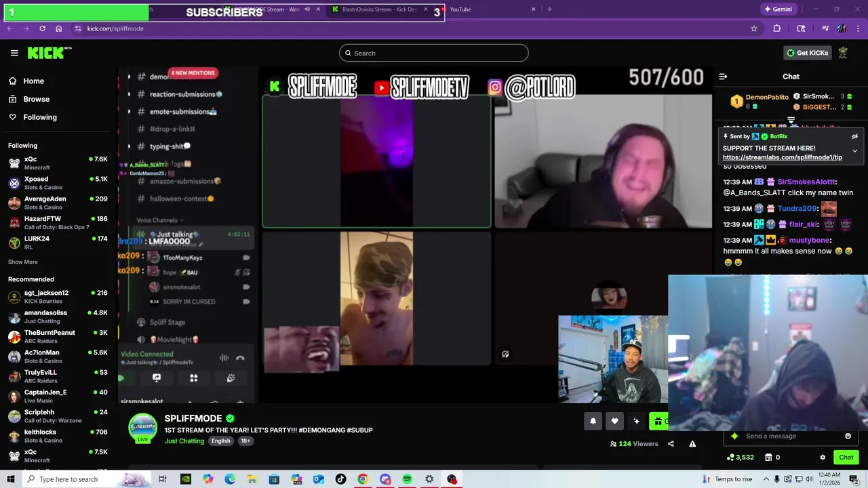Screen dimensions: 868x488
Task: Open the user profile avatar menu
Action: [843, 53]
